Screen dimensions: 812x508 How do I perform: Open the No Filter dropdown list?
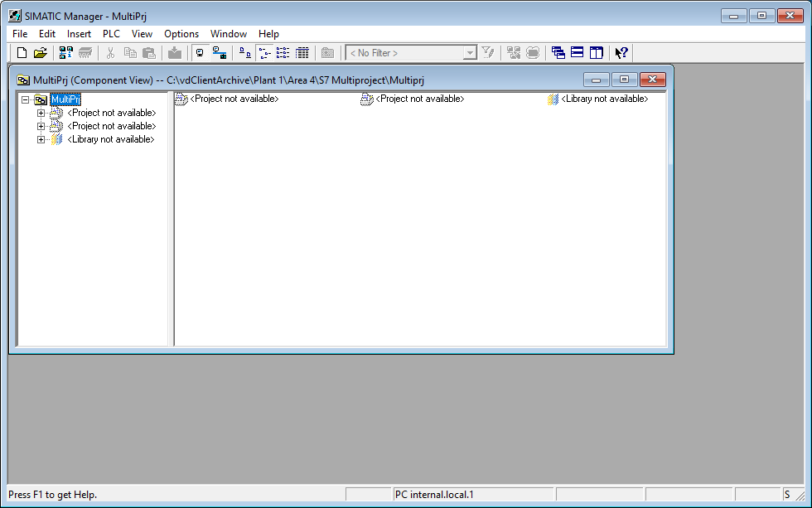pos(469,52)
